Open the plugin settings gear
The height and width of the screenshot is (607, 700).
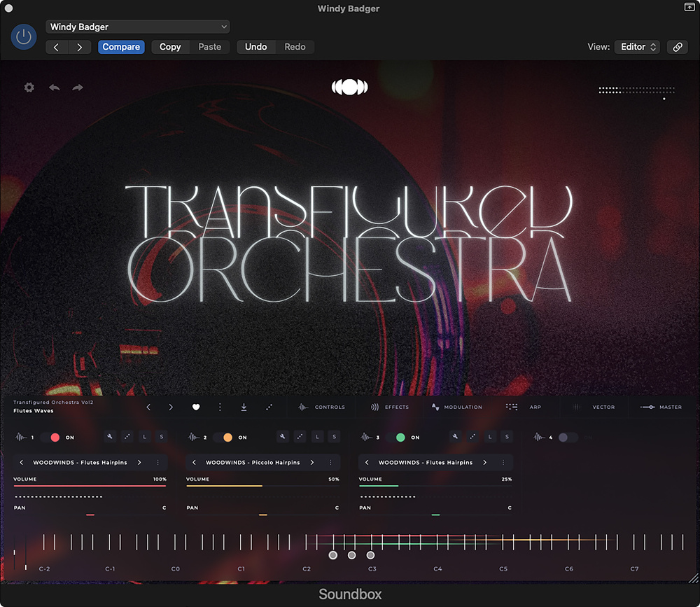29,88
